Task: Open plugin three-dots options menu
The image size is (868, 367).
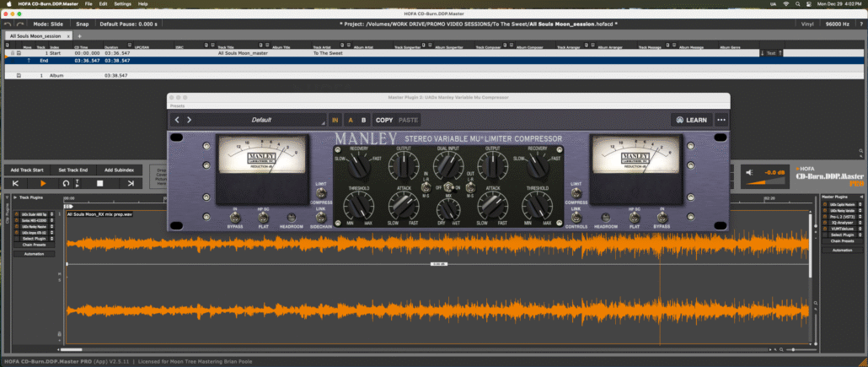Action: tap(721, 120)
